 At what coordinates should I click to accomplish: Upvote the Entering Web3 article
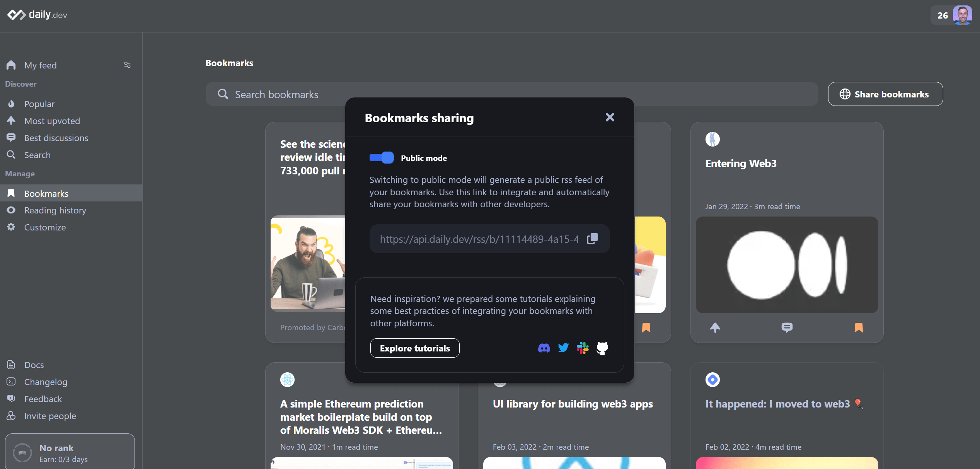point(715,327)
